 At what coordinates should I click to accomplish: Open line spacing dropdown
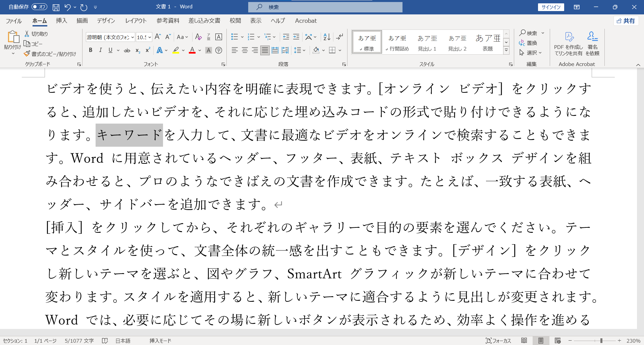tap(300, 50)
